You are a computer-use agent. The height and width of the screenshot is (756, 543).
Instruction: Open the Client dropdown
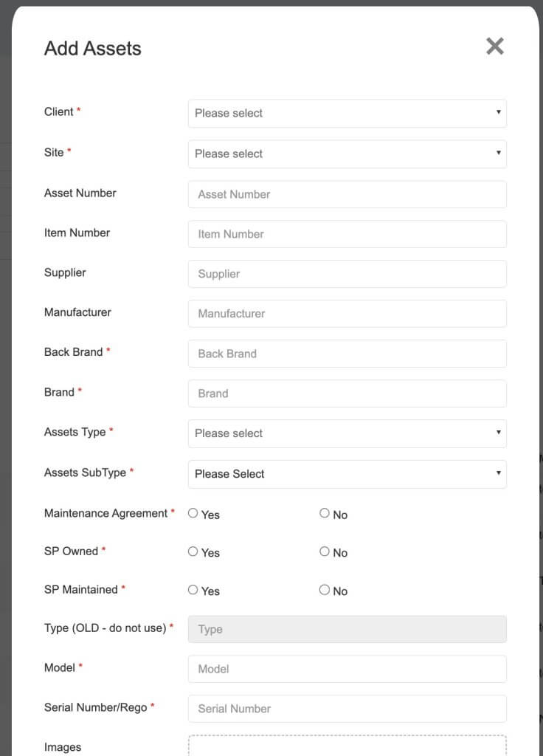tap(347, 114)
